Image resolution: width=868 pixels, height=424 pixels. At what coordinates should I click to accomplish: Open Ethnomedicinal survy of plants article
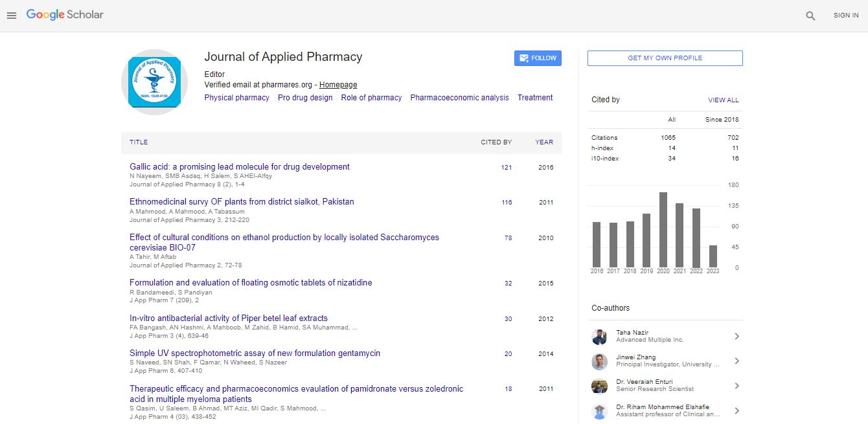pyautogui.click(x=242, y=201)
